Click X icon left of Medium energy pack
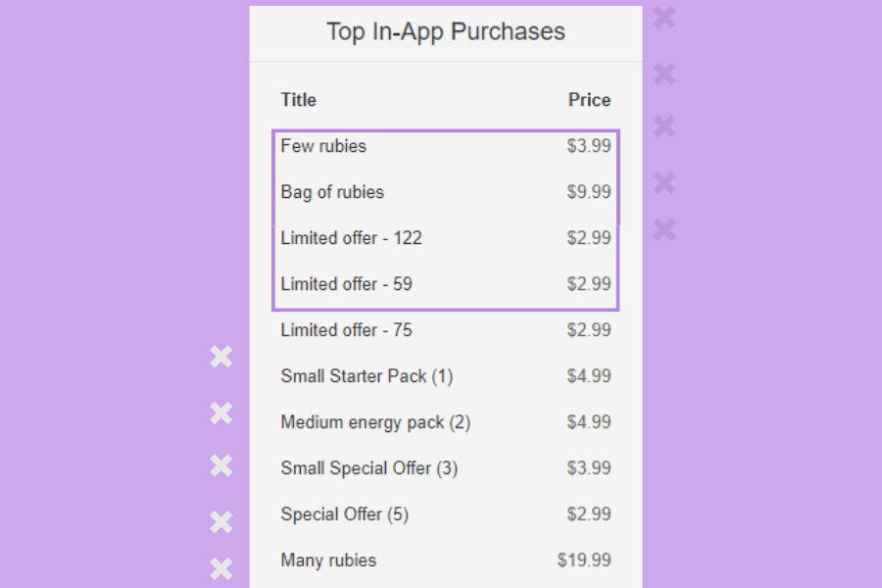This screenshot has width=882, height=588. [x=221, y=414]
